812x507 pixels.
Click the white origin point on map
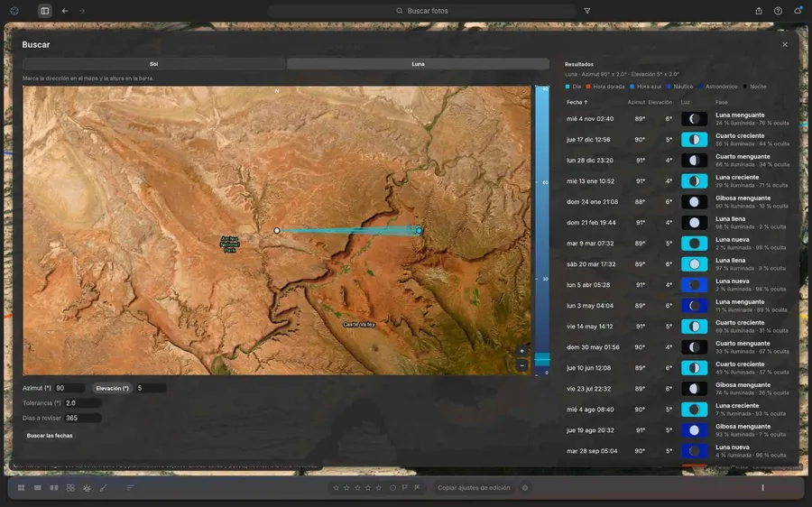pos(277,230)
